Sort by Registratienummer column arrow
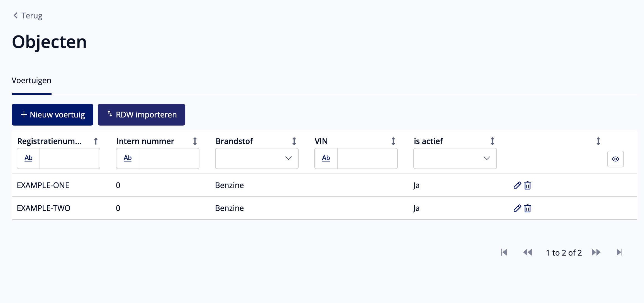The height and width of the screenshot is (303, 644). click(x=96, y=141)
